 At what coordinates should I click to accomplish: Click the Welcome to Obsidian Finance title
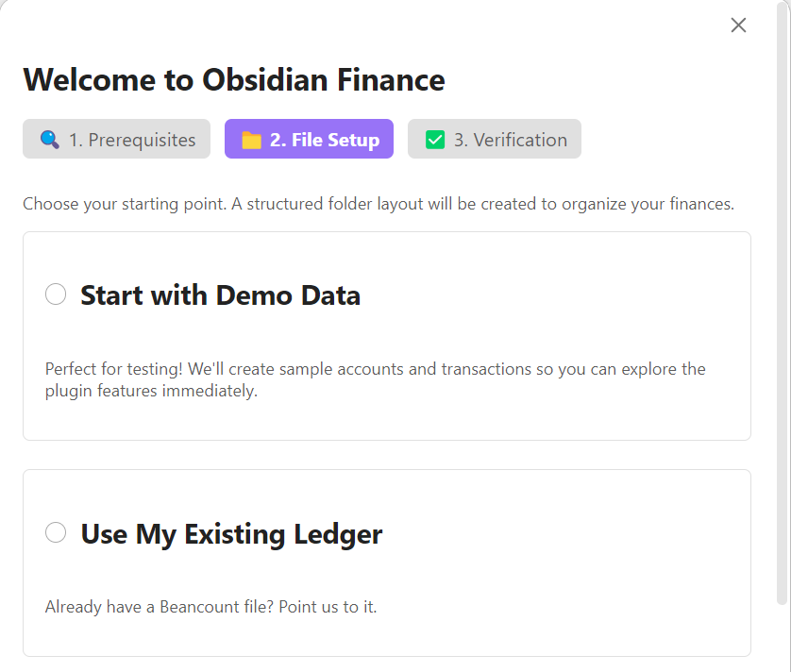tap(234, 79)
